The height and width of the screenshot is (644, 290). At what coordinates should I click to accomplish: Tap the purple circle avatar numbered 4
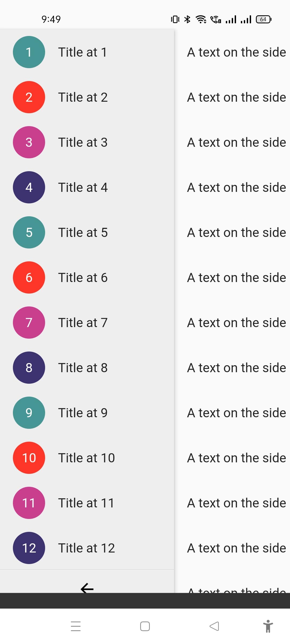[29, 187]
